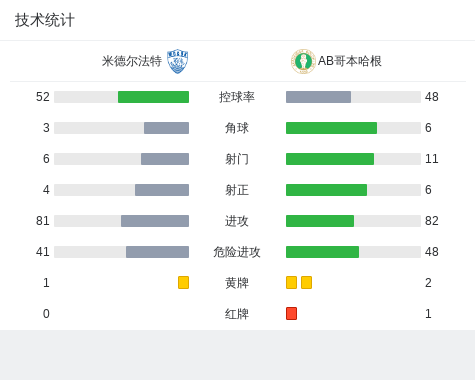This screenshot has height=380, width=475.
Task: Click the green 控球率 bar for 米德尔法特
Action: click(x=153, y=97)
